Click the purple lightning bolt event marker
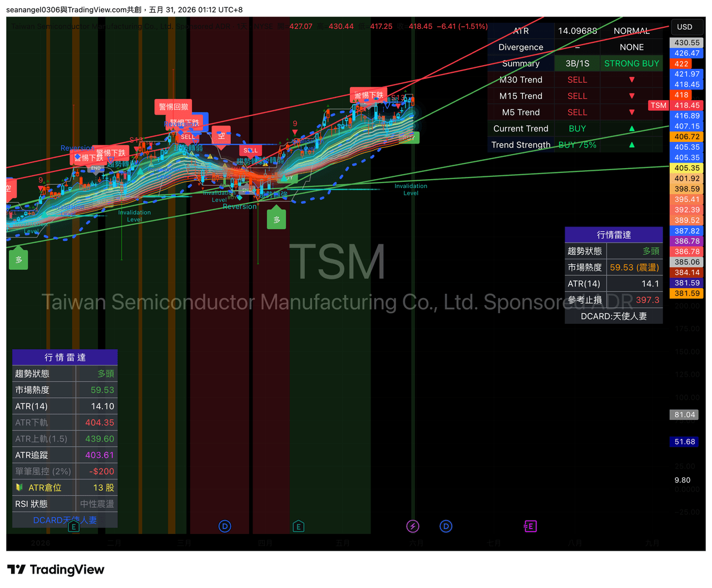712x588 pixels. pos(413,526)
